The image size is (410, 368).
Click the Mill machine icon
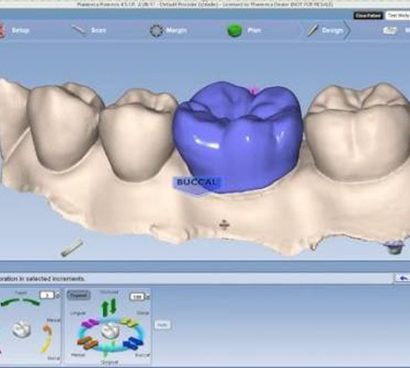pos(390,30)
